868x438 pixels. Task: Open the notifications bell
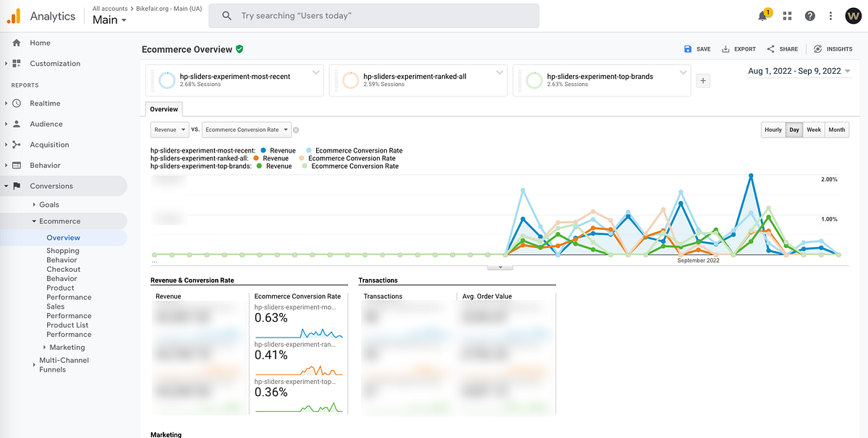(x=762, y=15)
